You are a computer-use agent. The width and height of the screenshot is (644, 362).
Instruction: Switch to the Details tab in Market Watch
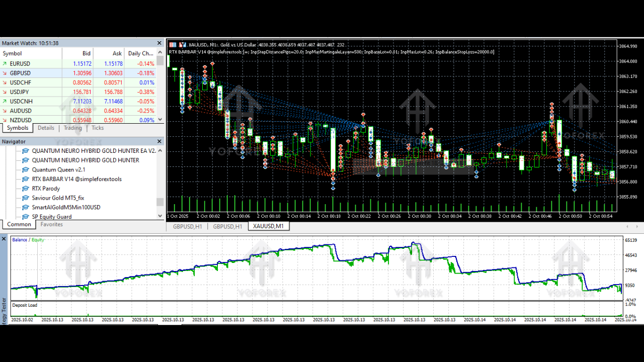46,128
